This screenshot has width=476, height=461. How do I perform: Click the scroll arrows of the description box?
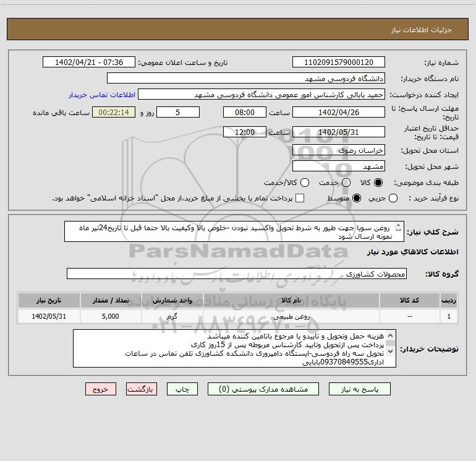click(x=398, y=227)
